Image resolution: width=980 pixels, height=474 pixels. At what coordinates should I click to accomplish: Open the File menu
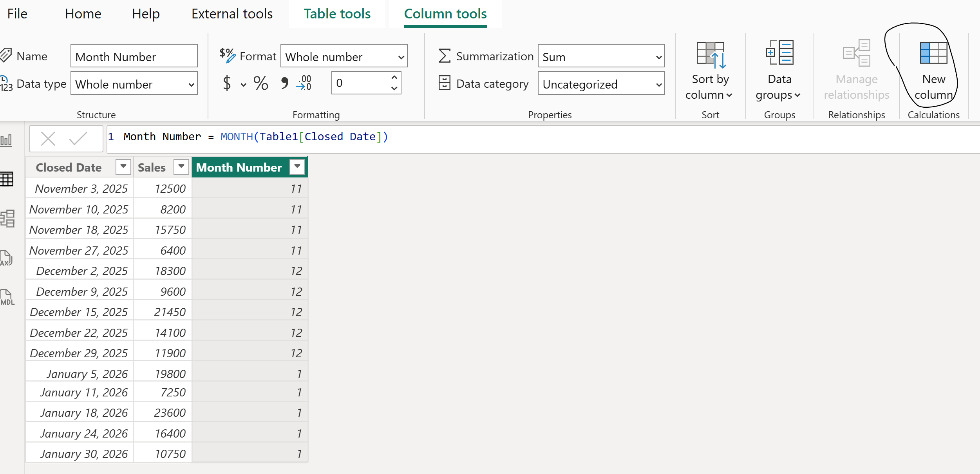pyautogui.click(x=17, y=14)
